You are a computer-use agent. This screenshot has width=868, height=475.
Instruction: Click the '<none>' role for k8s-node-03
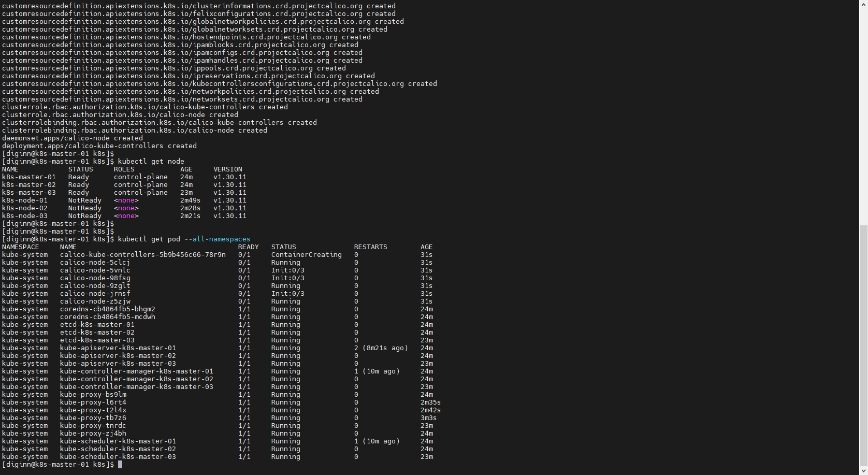[x=126, y=216]
